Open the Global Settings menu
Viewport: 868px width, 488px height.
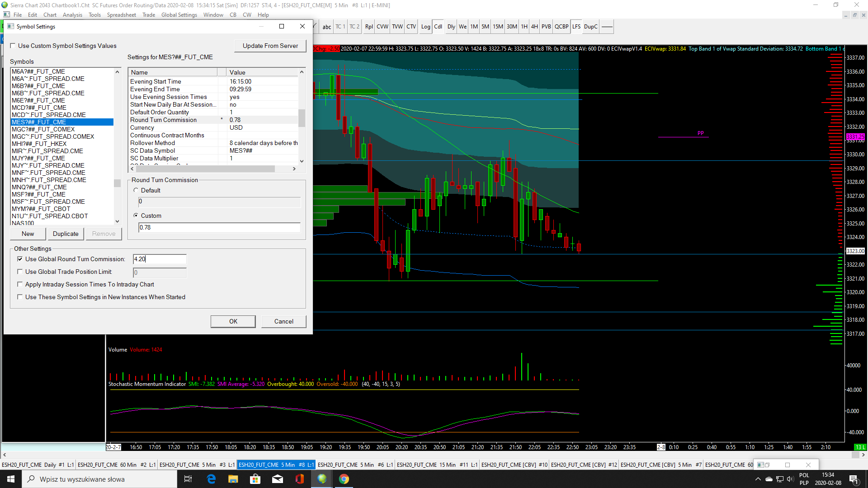tap(179, 15)
